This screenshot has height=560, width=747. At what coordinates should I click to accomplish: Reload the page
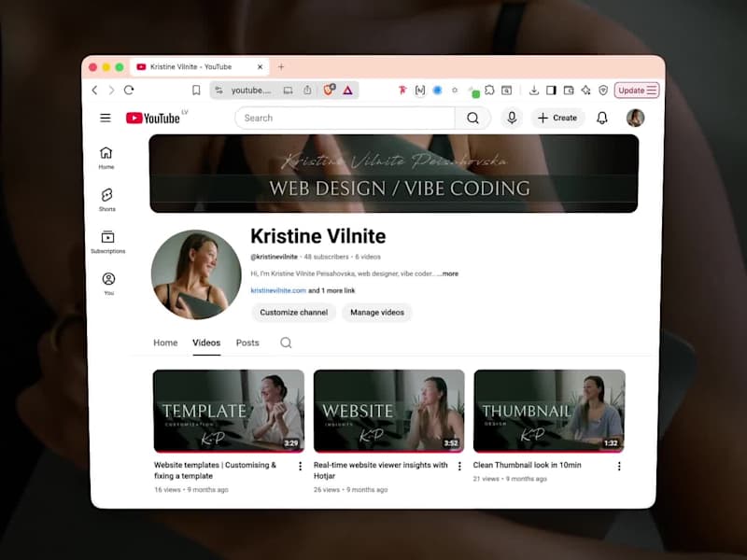[129, 90]
